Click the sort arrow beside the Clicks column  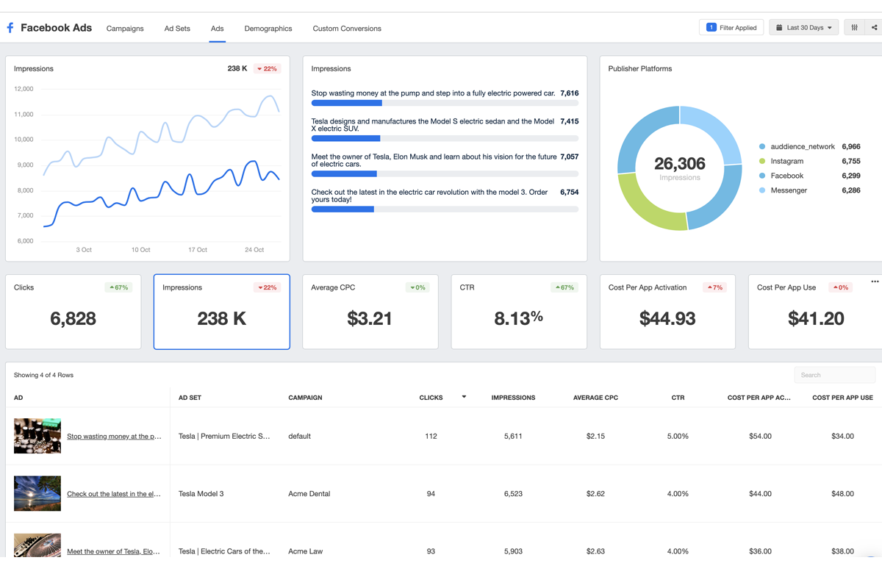pos(464,397)
